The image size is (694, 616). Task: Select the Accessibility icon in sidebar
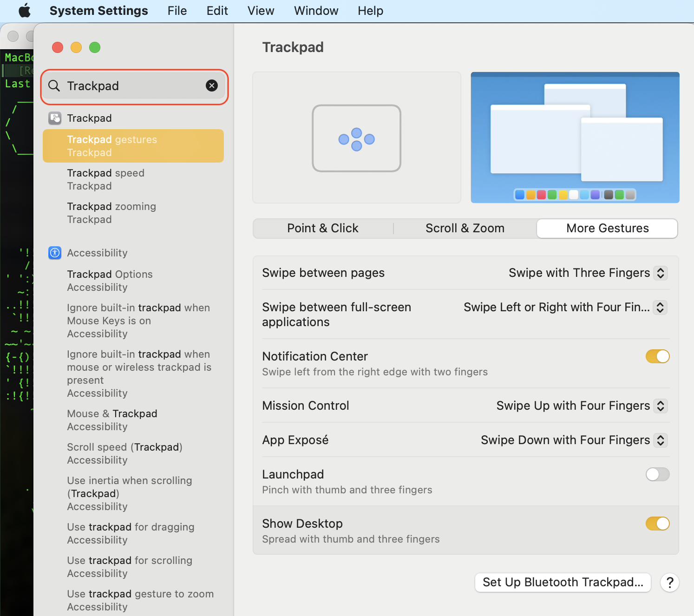coord(55,253)
